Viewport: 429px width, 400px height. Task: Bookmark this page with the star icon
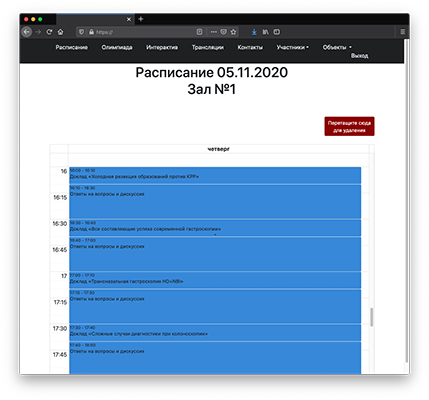coord(233,32)
